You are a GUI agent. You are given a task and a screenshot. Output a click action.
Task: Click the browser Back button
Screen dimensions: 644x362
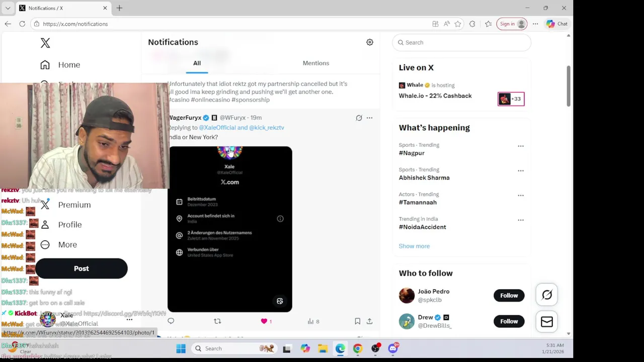(8, 24)
